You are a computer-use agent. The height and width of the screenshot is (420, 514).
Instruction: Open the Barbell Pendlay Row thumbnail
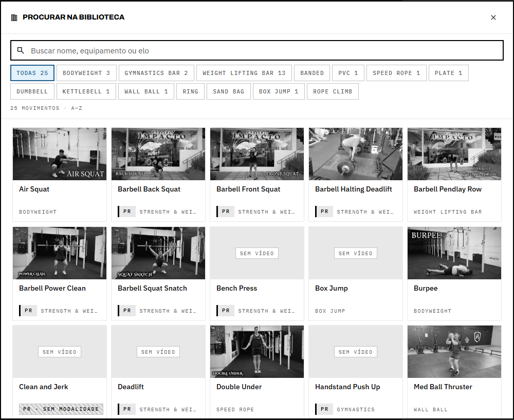tap(454, 154)
